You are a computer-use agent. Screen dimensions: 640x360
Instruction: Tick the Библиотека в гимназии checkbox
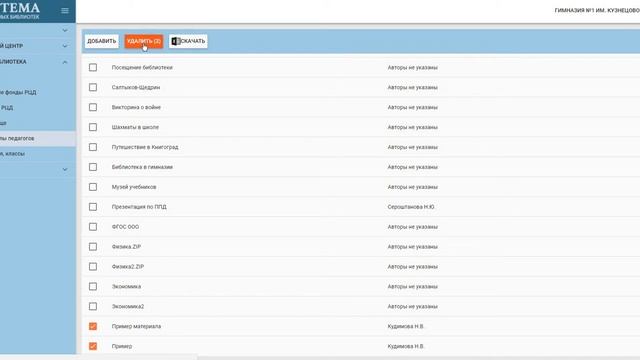pos(93,167)
